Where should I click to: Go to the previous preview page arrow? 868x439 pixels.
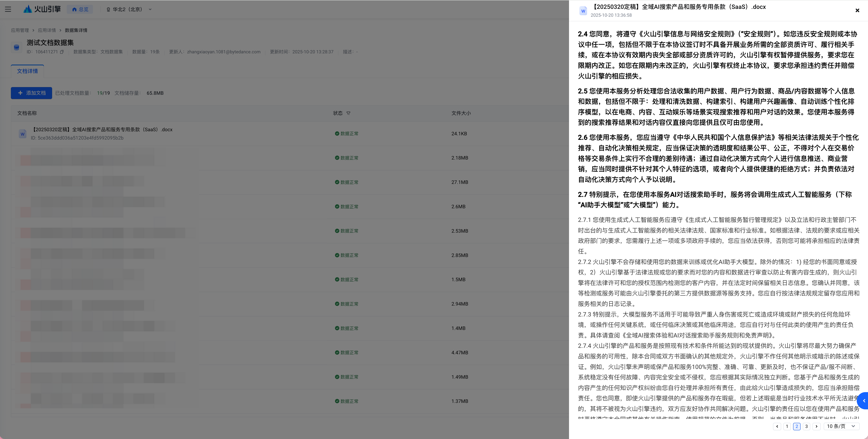click(777, 426)
